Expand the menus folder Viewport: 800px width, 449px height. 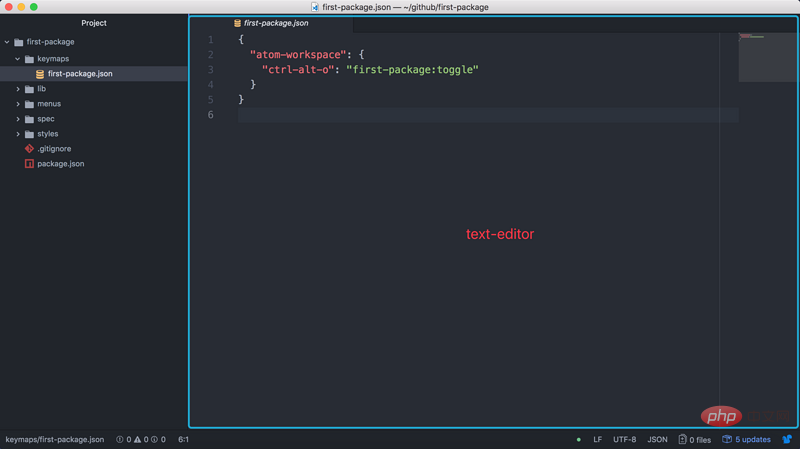point(18,104)
